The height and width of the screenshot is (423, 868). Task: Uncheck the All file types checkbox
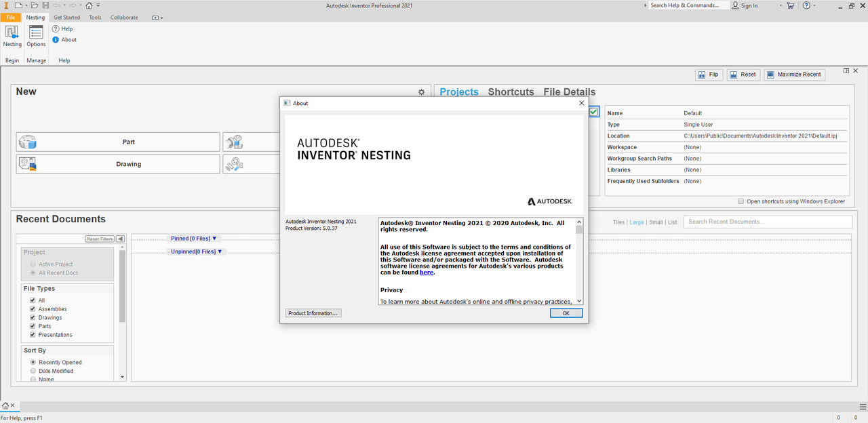[x=32, y=300]
